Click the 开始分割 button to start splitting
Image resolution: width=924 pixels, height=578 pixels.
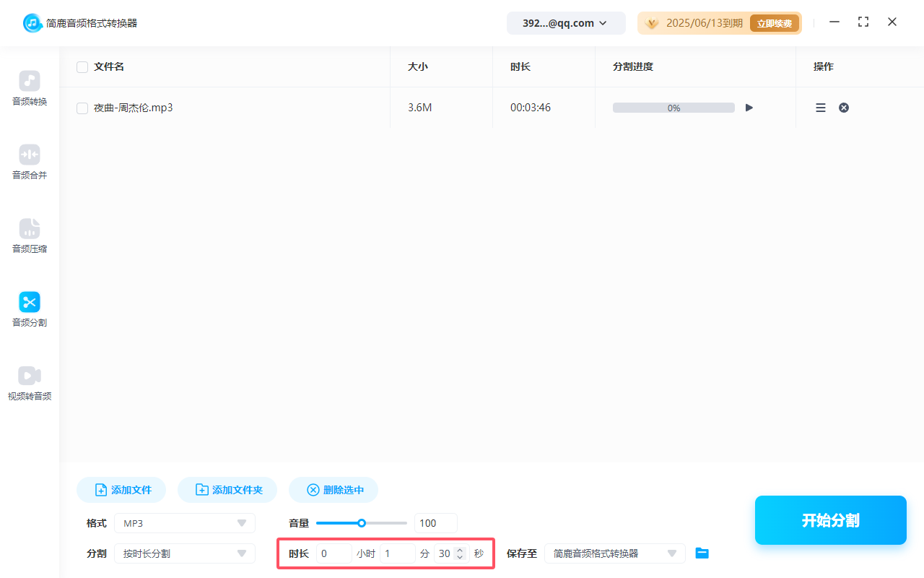click(830, 519)
